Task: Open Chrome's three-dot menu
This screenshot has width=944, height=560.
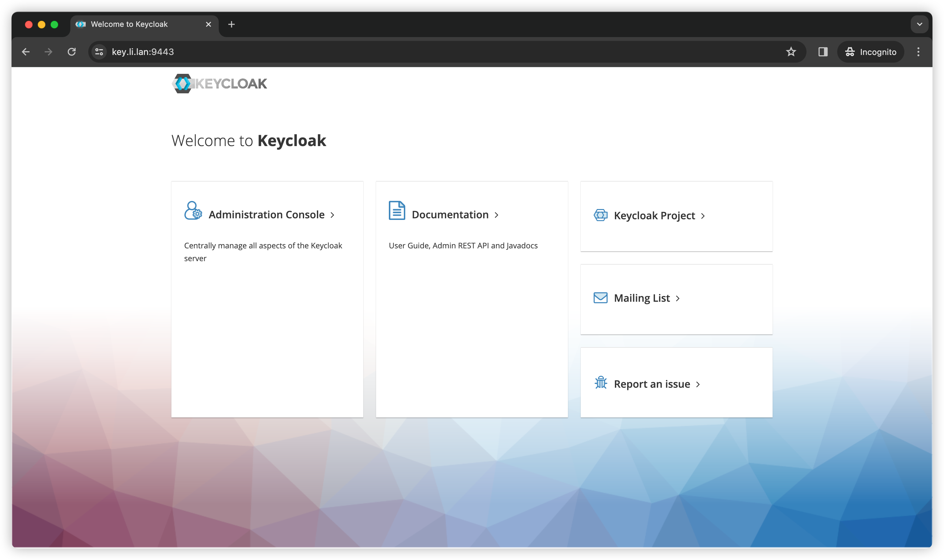Action: [x=918, y=52]
